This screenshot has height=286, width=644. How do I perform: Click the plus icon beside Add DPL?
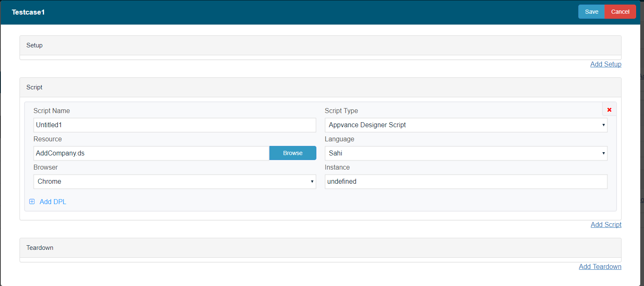[32, 202]
